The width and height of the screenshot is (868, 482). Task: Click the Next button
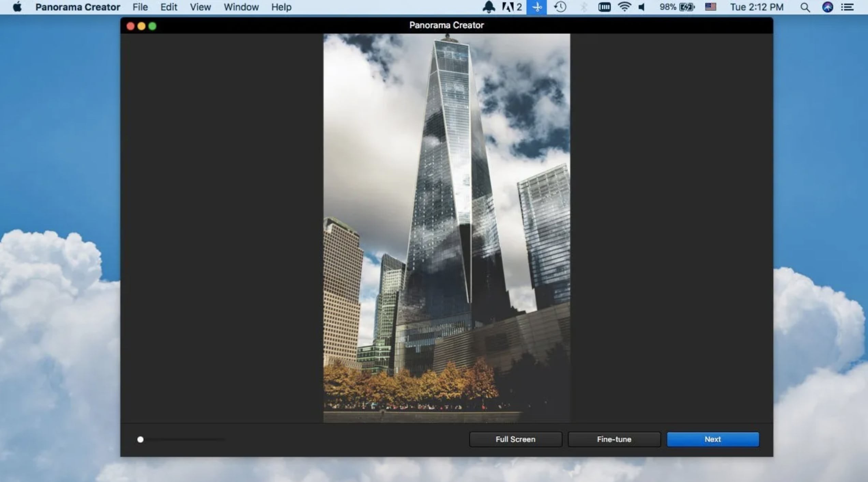[713, 439]
